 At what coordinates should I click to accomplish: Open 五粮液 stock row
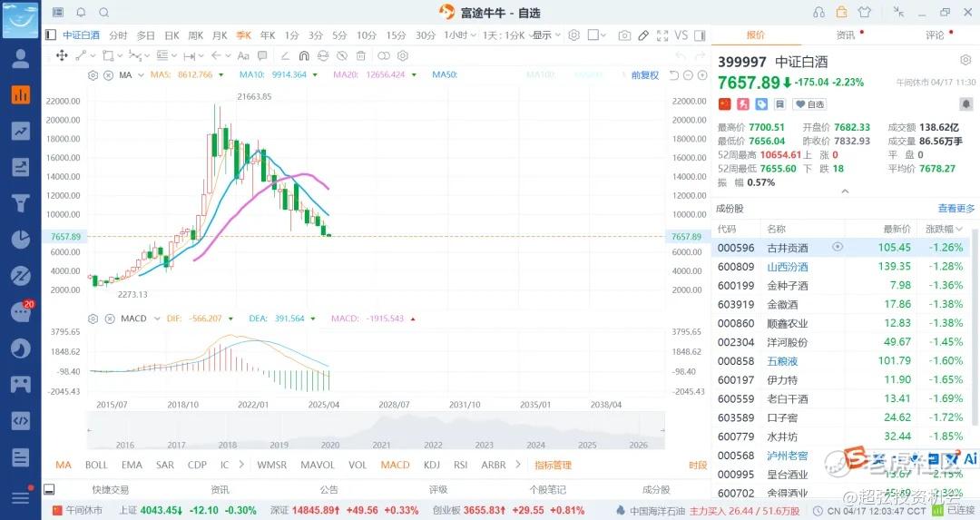[841, 360]
